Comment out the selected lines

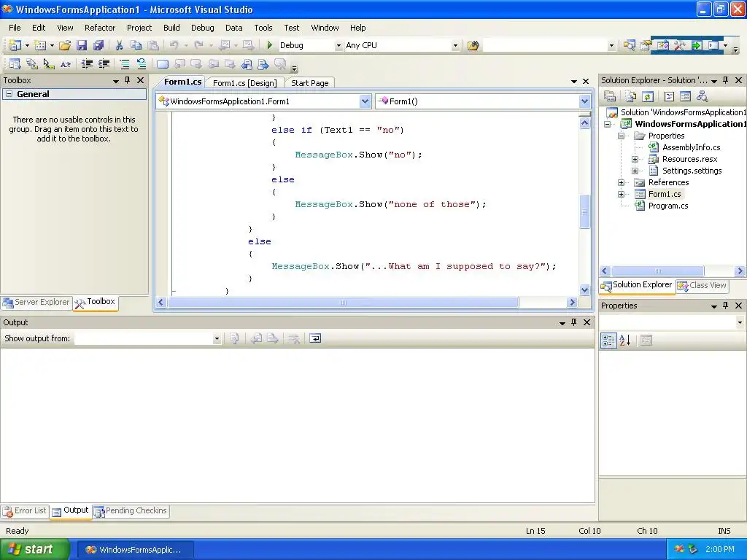point(124,64)
